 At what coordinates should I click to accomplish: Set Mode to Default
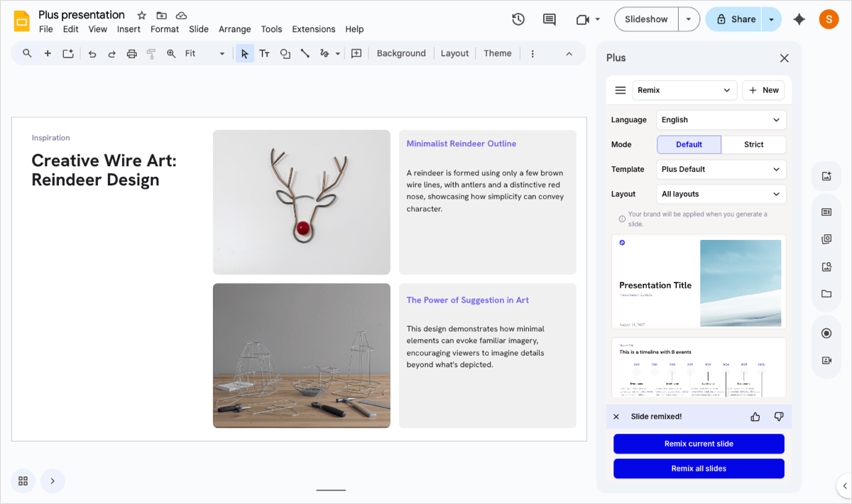point(689,145)
